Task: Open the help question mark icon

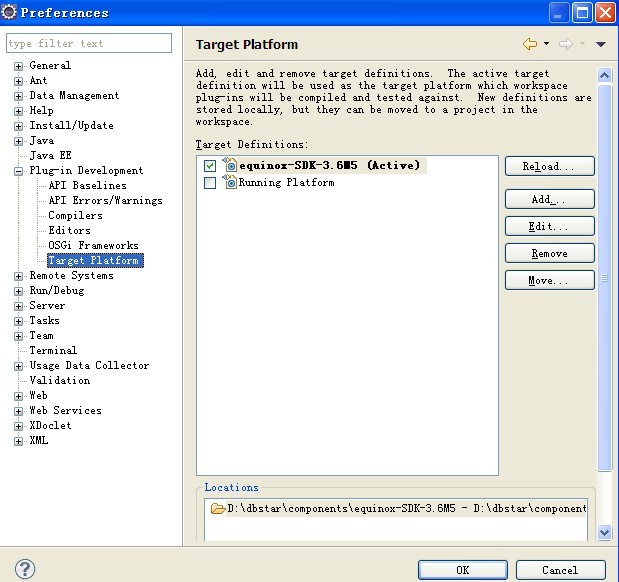Action: click(x=25, y=569)
